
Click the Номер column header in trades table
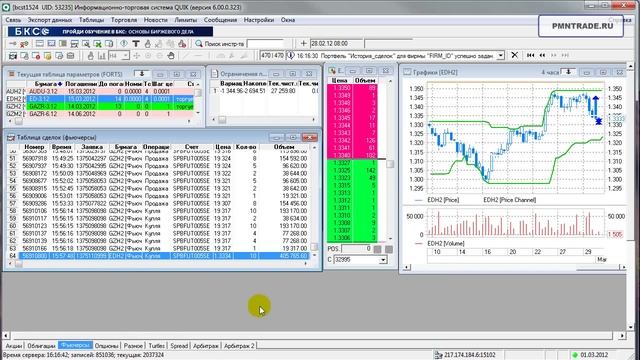pos(33,147)
